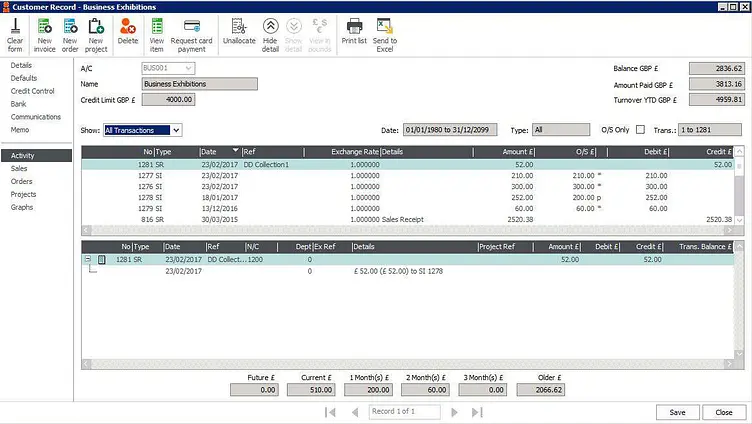Go to previous record arrow
This screenshot has width=752, height=424.
[x=355, y=412]
